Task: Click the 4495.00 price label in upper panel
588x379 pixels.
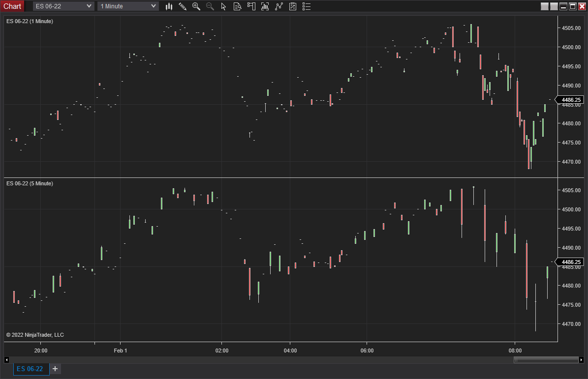Action: click(x=571, y=66)
